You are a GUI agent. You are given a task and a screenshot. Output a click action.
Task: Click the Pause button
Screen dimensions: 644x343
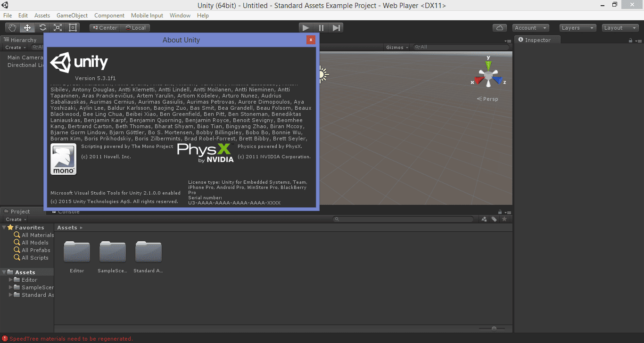point(321,28)
